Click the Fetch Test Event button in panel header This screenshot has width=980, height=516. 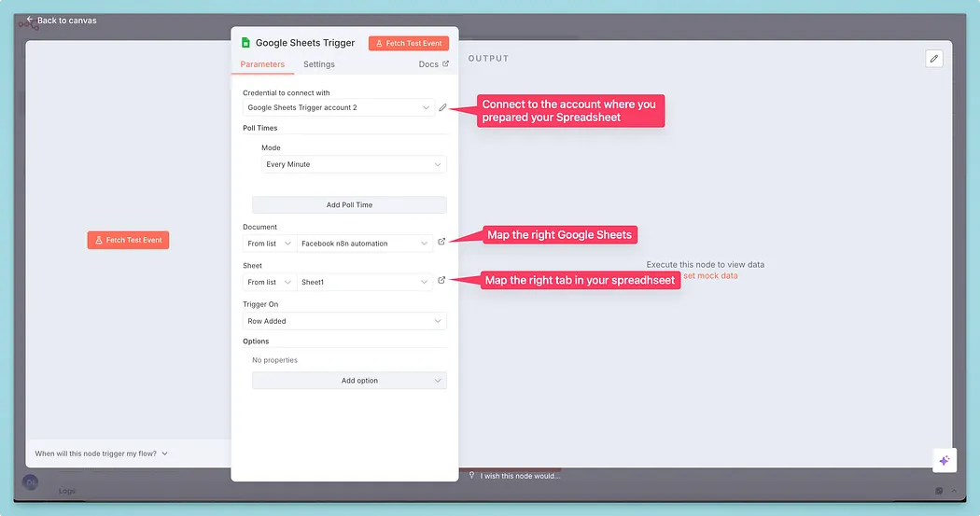tap(409, 43)
